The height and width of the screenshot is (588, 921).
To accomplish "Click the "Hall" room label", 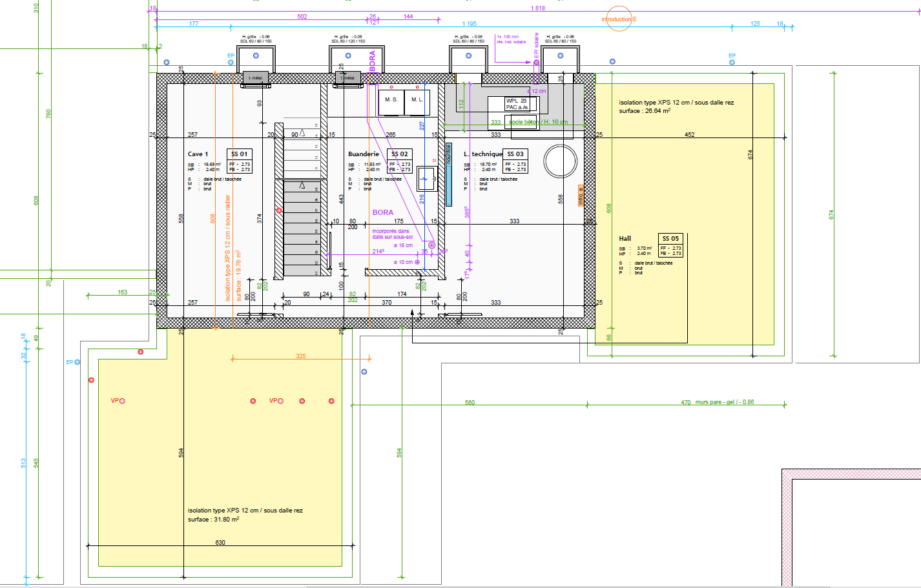I will [625, 239].
